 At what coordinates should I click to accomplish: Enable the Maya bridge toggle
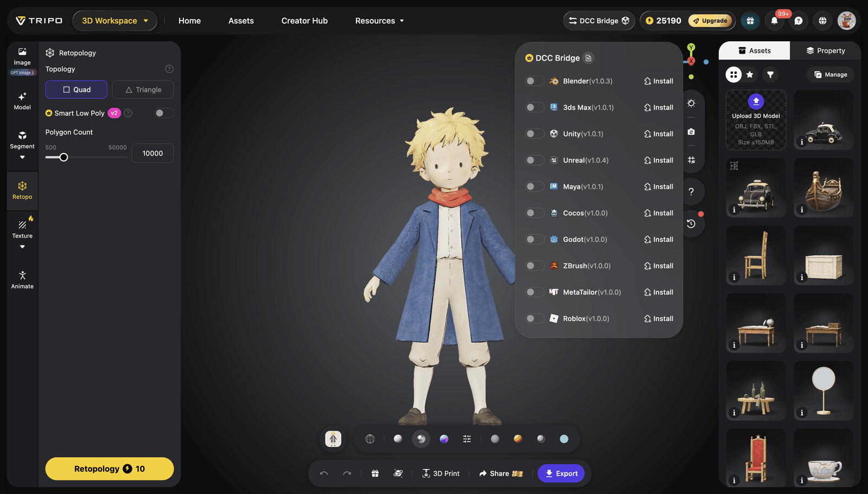tap(535, 187)
